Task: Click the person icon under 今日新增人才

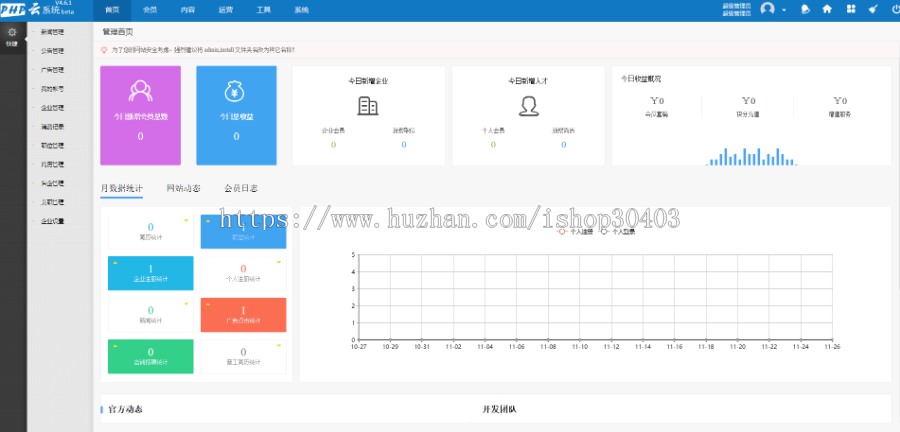Action: point(528,106)
